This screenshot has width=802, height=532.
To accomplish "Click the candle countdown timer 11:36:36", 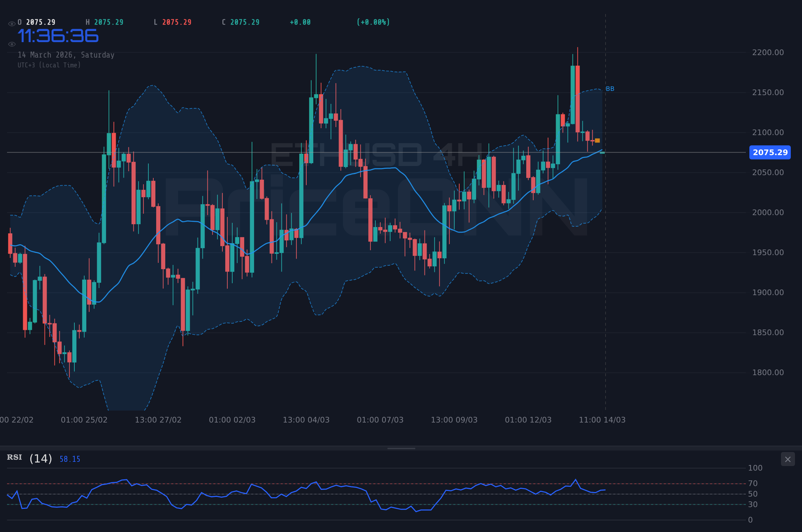I will point(58,35).
